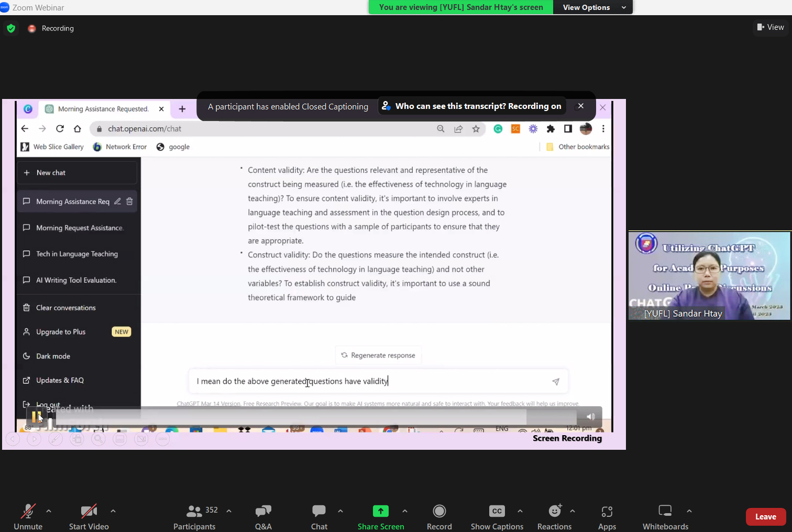Open Whiteboards
The height and width of the screenshot is (532, 792).
point(665,516)
